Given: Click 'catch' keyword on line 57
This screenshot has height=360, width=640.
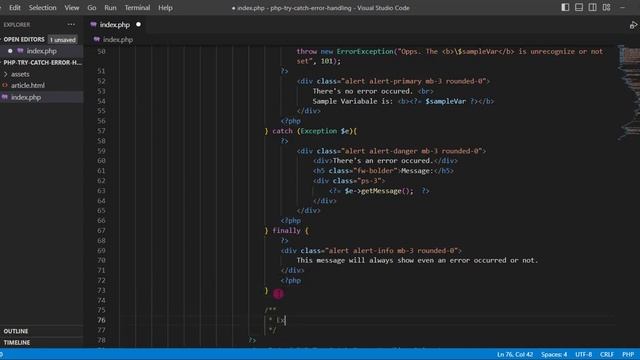Looking at the screenshot, I should [282, 131].
